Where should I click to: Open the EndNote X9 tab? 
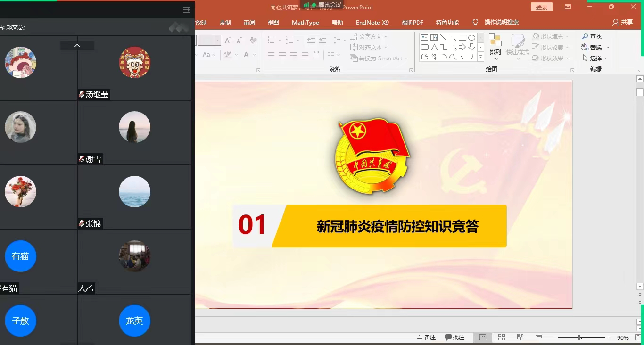tap(372, 22)
